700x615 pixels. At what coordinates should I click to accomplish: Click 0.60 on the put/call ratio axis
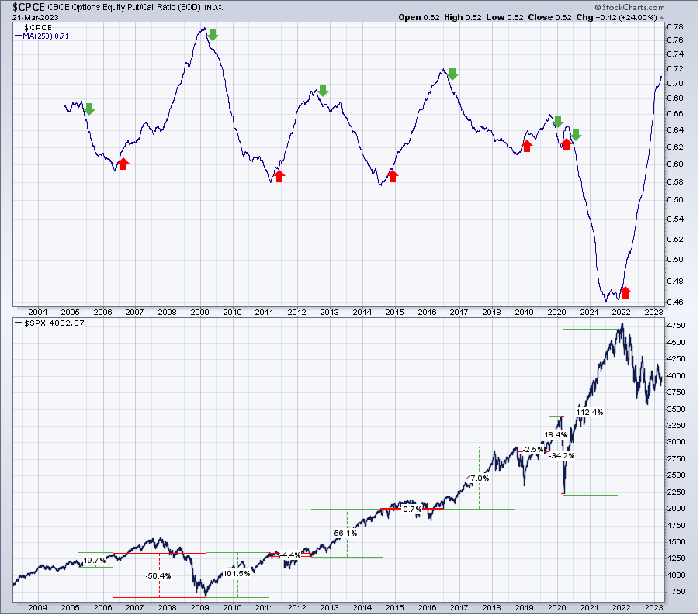click(675, 164)
